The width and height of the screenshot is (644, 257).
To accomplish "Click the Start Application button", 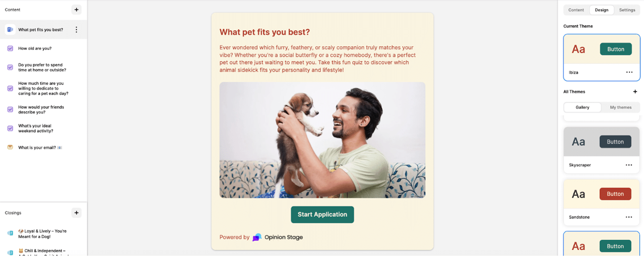I will click(x=322, y=215).
